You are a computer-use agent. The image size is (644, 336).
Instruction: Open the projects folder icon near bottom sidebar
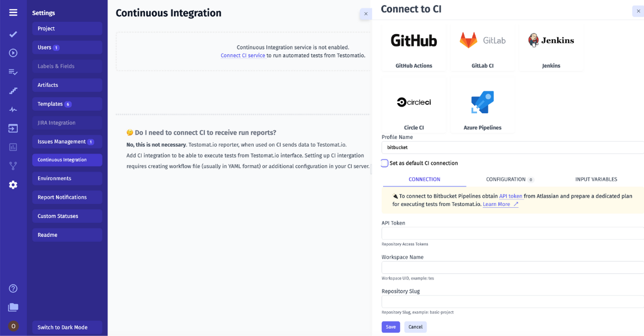(13, 307)
